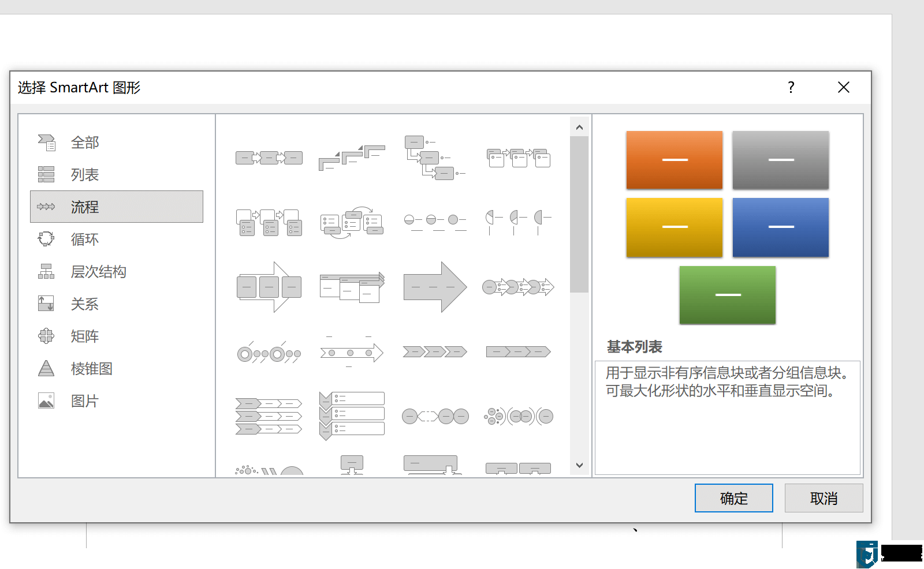The width and height of the screenshot is (924, 569).
Task: Select the 矩阵 category
Action: pos(117,336)
